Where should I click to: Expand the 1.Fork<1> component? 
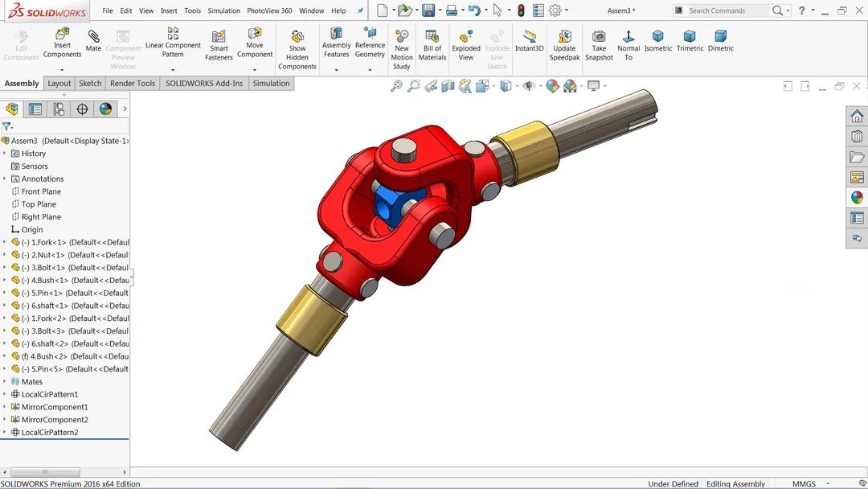click(x=5, y=242)
